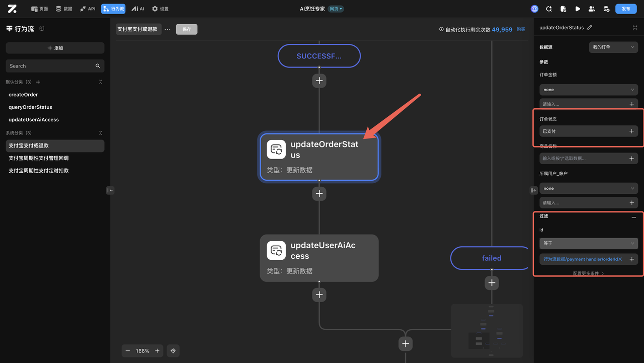This screenshot has height=363, width=644.
Task: Remove the orderId filter value with X
Action: (x=620, y=259)
